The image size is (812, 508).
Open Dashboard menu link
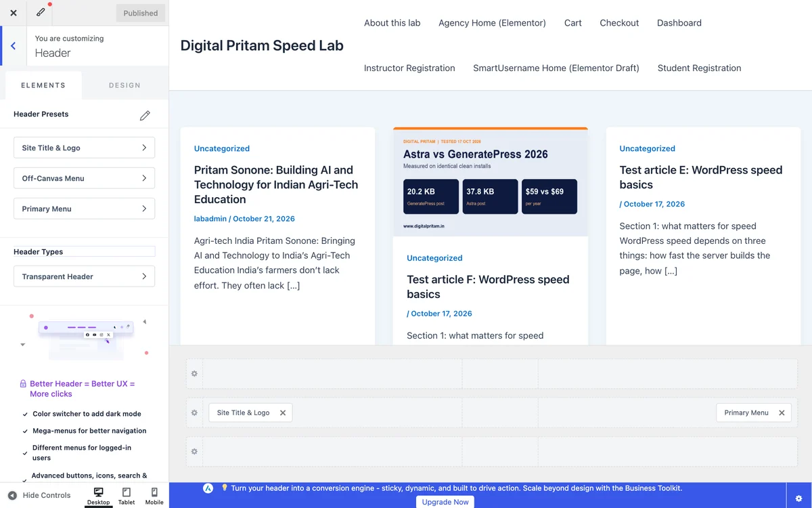point(679,23)
